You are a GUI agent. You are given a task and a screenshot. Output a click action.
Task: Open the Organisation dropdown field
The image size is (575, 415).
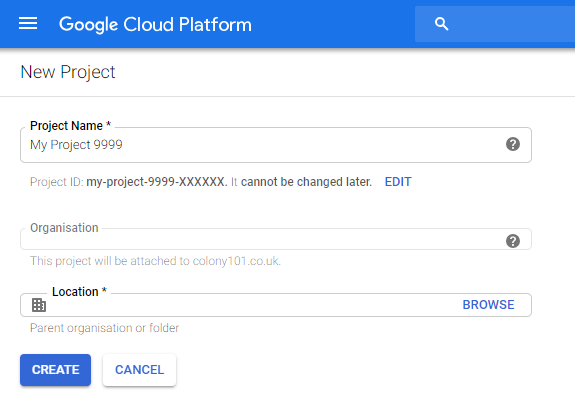click(x=276, y=239)
